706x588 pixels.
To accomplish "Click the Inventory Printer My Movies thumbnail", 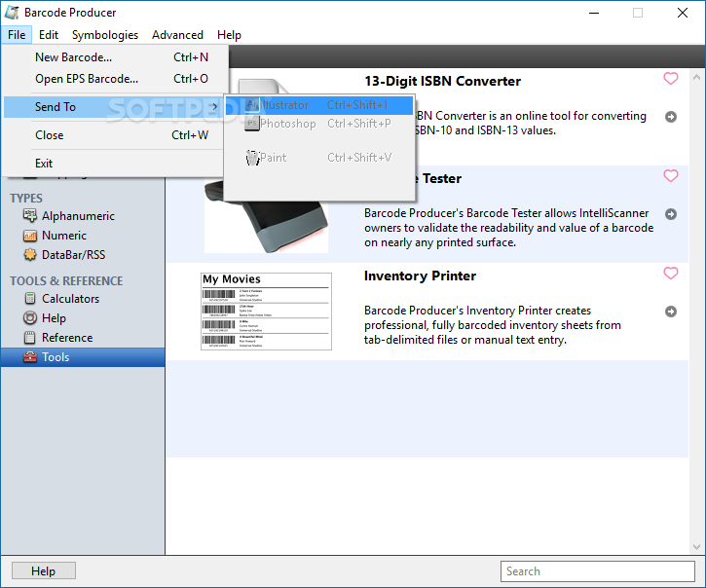I will (x=266, y=312).
